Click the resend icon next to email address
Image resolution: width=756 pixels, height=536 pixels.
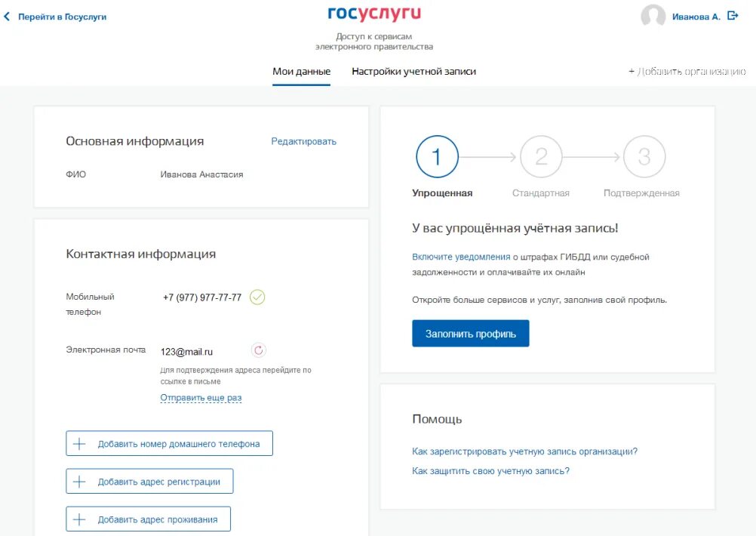click(x=259, y=350)
